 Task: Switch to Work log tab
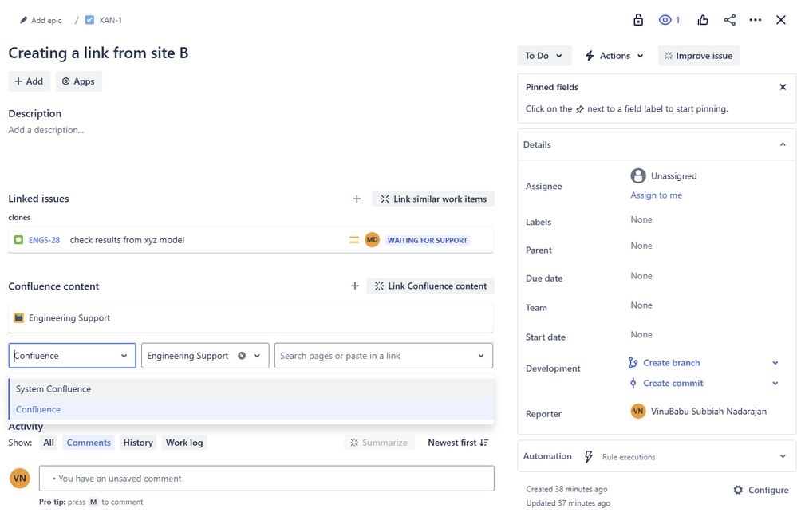coord(184,443)
